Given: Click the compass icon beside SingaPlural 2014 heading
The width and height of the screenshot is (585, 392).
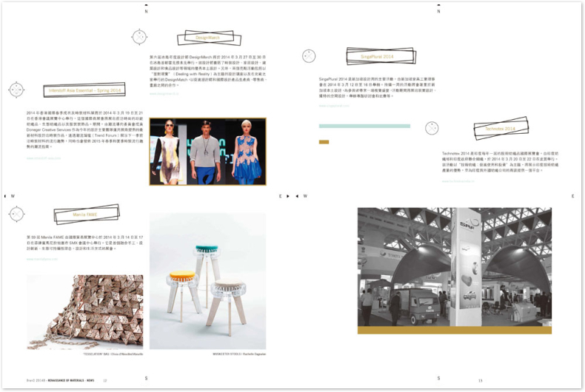Looking at the screenshot, I should click(x=309, y=56).
